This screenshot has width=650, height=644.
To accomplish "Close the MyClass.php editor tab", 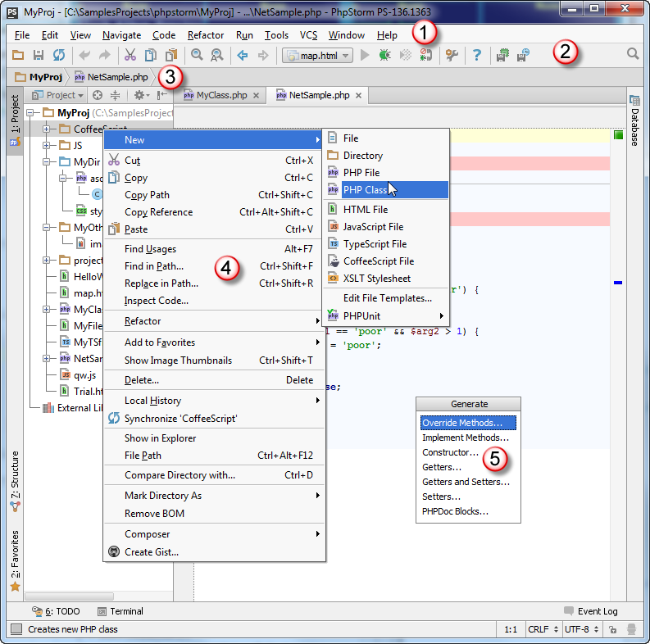I will 257,95.
